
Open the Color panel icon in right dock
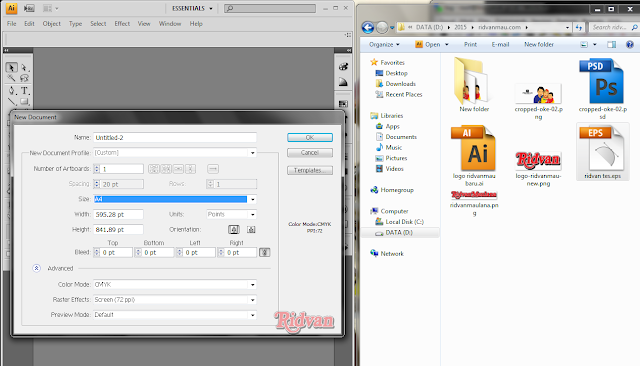pos(343,67)
